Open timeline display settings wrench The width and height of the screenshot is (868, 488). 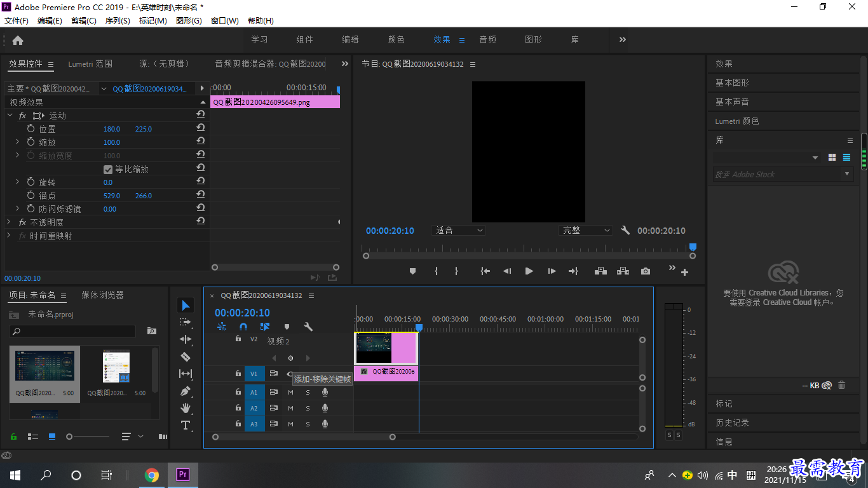pos(308,327)
